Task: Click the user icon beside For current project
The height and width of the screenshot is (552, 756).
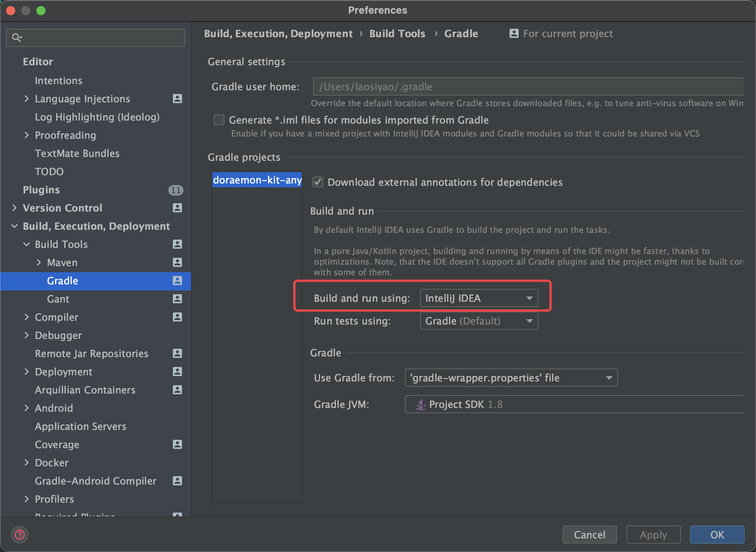Action: point(514,33)
